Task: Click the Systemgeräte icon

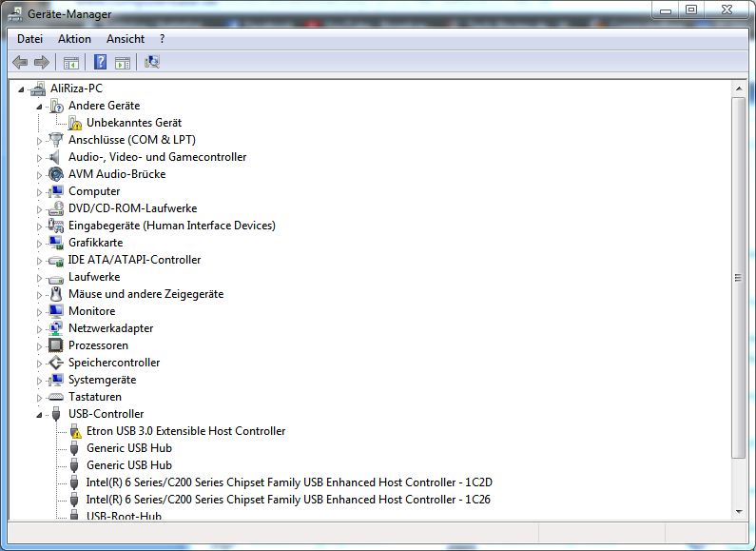Action: point(56,380)
